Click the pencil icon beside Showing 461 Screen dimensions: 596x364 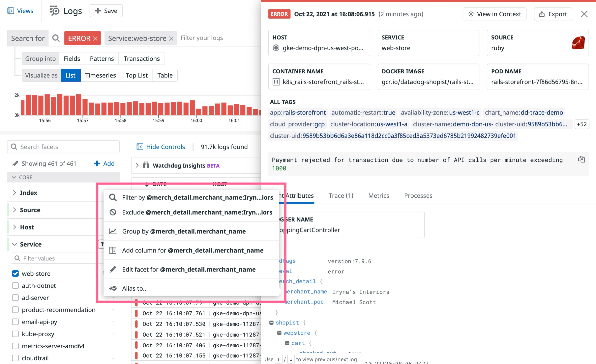15,164
